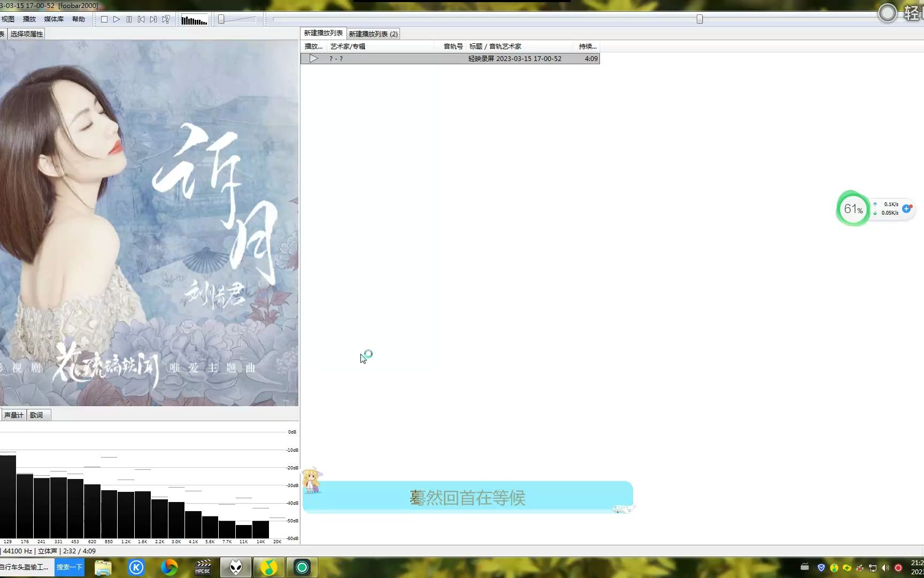
Task: Open the 声量计 tab
Action: point(14,415)
